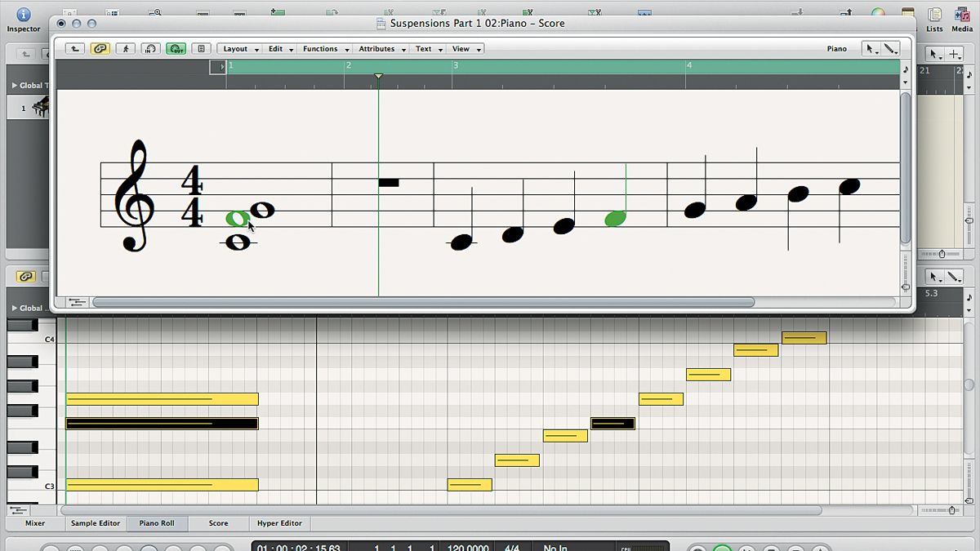The width and height of the screenshot is (980, 551).
Task: Open the Arrange crosshair secondary tool menu
Action: pyautogui.click(x=955, y=54)
